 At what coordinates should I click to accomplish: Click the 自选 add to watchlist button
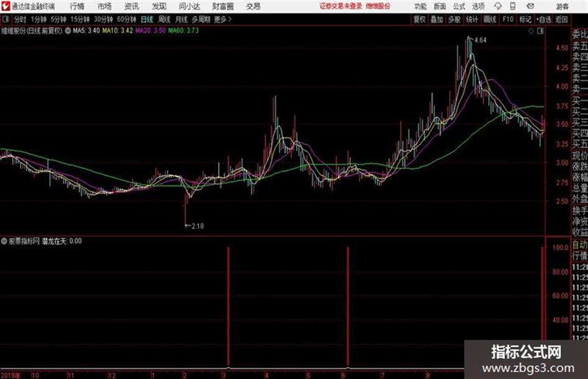pyautogui.click(x=543, y=19)
